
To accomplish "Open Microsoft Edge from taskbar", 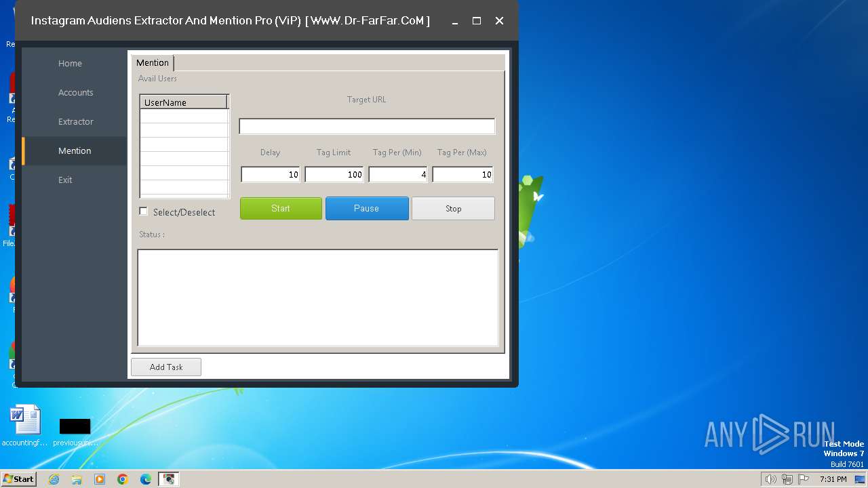I will tap(146, 479).
